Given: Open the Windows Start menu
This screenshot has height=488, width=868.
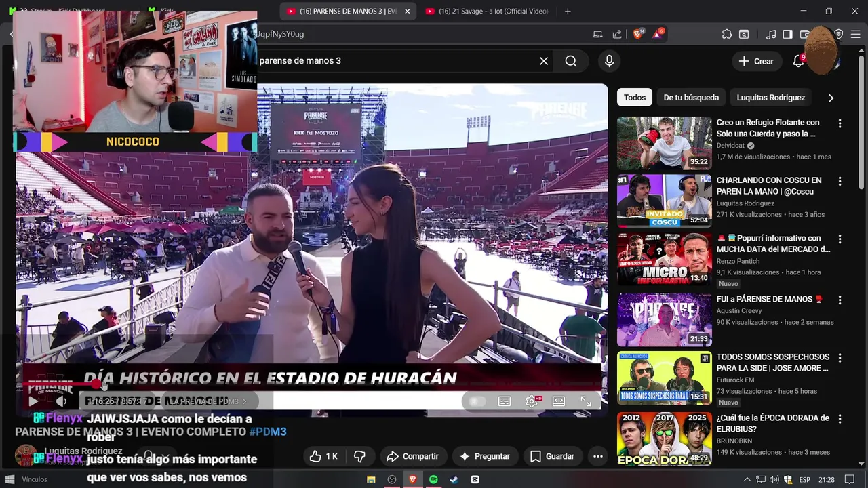Looking at the screenshot, I should (x=9, y=479).
